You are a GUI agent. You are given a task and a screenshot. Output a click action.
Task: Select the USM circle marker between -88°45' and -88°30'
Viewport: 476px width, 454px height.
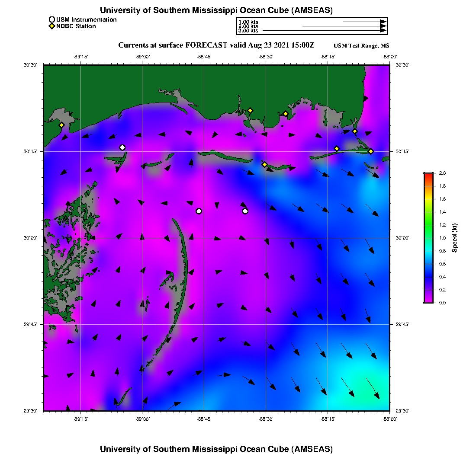tap(245, 211)
